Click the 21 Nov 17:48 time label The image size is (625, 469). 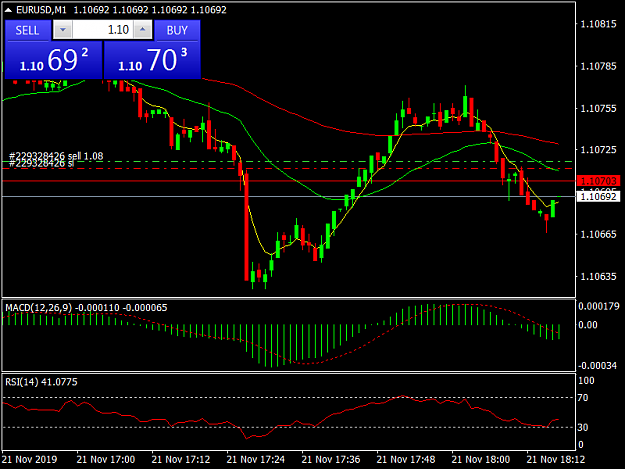click(406, 459)
